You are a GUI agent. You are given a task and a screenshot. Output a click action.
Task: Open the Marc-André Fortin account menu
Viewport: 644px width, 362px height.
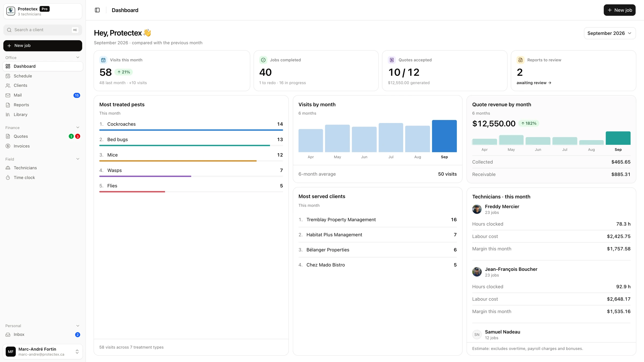tap(43, 352)
